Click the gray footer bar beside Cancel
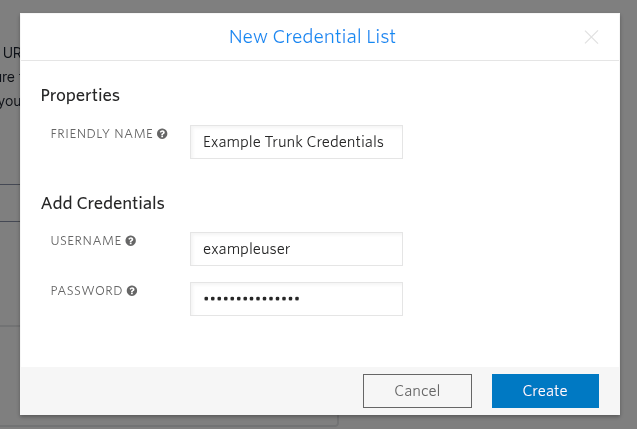The height and width of the screenshot is (429, 637). click(191, 391)
